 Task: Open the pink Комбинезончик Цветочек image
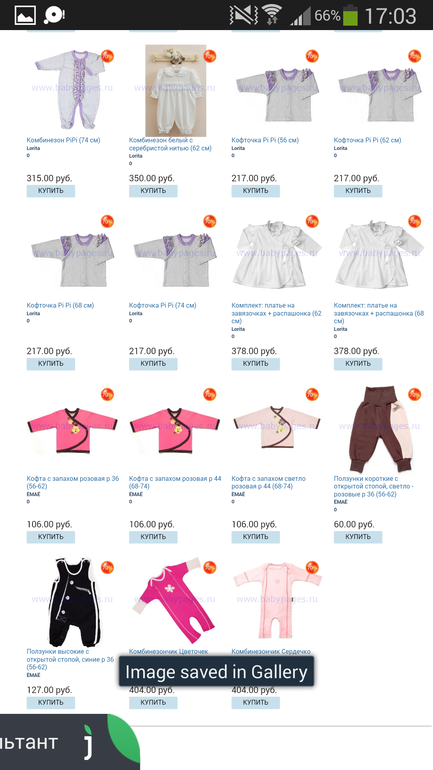tap(174, 600)
